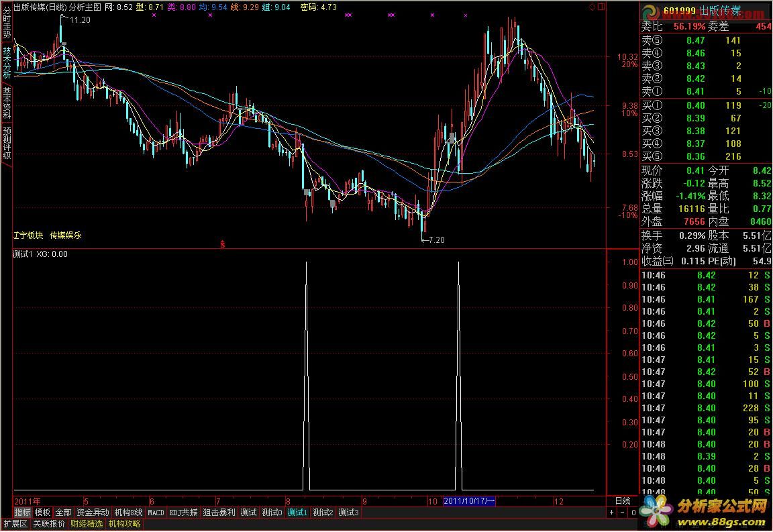Click the 外盘 value 7656

[x=694, y=222]
